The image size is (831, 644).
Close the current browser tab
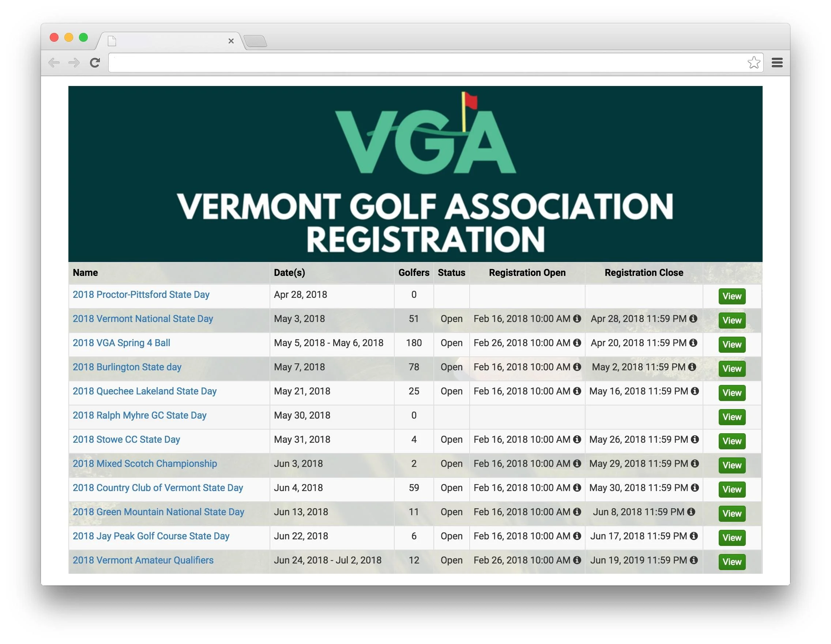231,41
